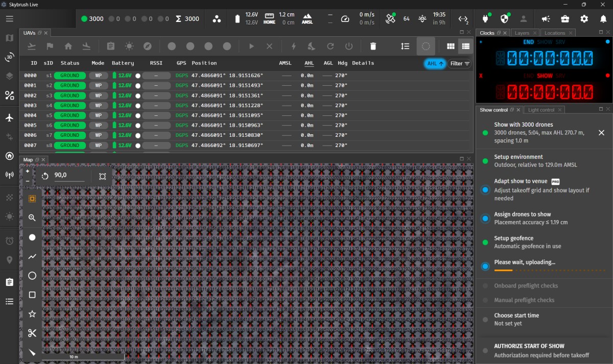Image resolution: width=613 pixels, height=364 pixels.
Task: Click the SHOW button in the Clocks panel
Action: [x=545, y=41]
